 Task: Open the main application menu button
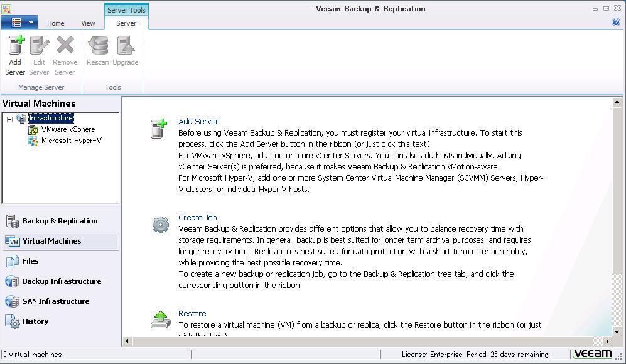(x=19, y=23)
